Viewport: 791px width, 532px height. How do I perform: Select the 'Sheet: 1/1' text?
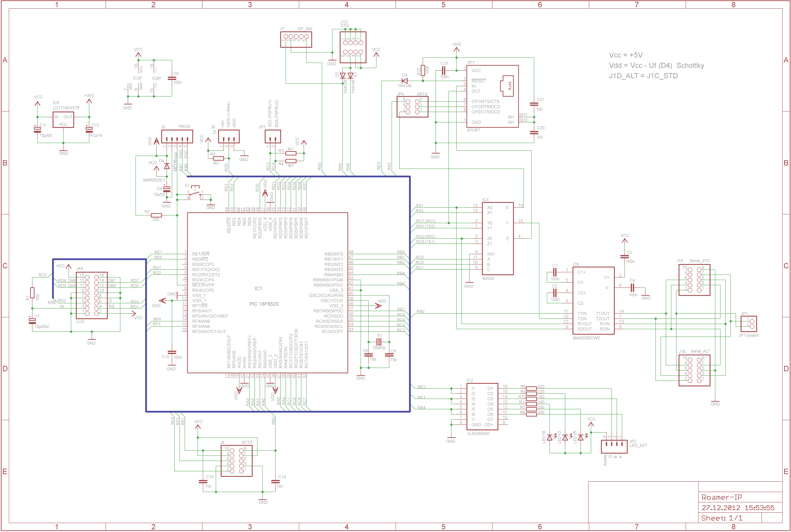722,518
